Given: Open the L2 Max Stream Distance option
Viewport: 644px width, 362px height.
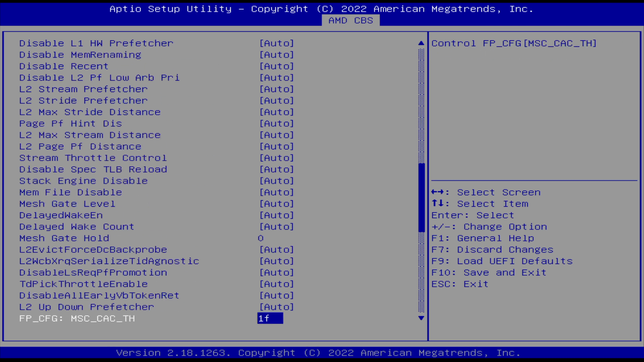Looking at the screenshot, I should point(277,135).
